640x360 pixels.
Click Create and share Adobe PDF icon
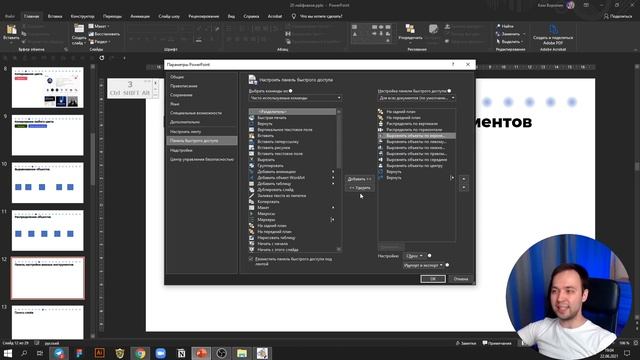click(553, 29)
